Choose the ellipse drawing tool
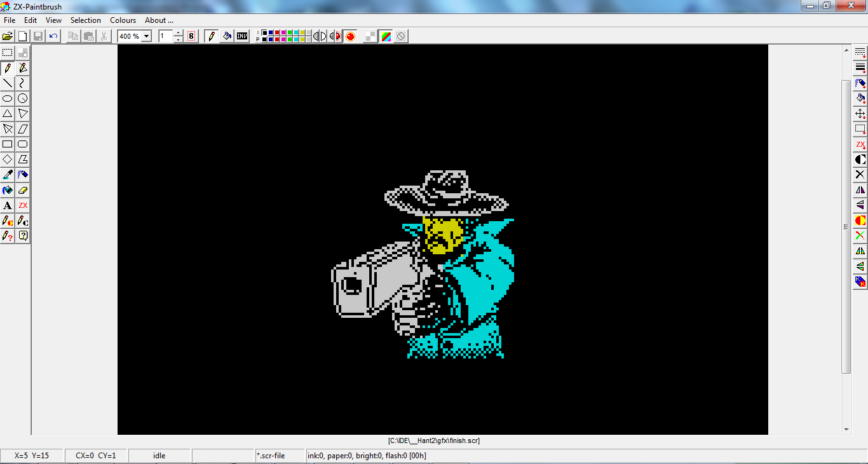 tap(8, 99)
